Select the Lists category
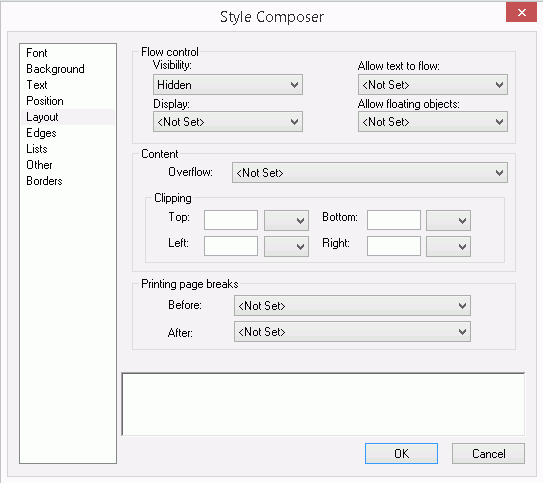 [37, 149]
